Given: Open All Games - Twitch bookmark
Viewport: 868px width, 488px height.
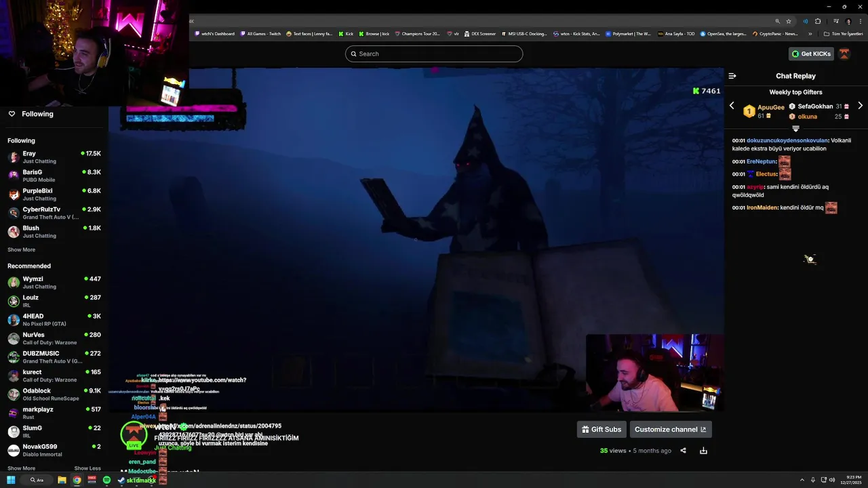Looking at the screenshot, I should 260,33.
